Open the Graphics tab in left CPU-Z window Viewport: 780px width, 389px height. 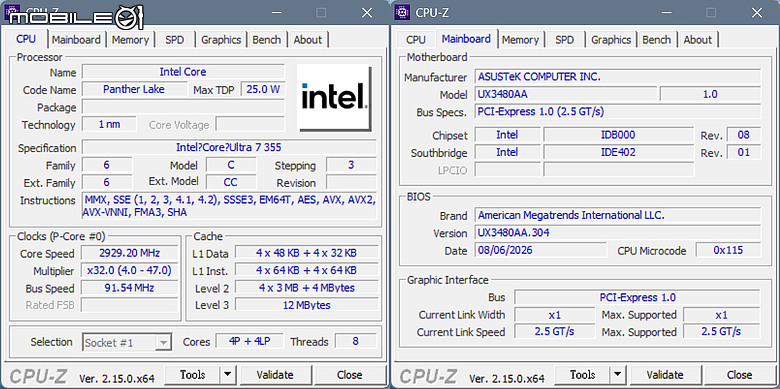(221, 40)
